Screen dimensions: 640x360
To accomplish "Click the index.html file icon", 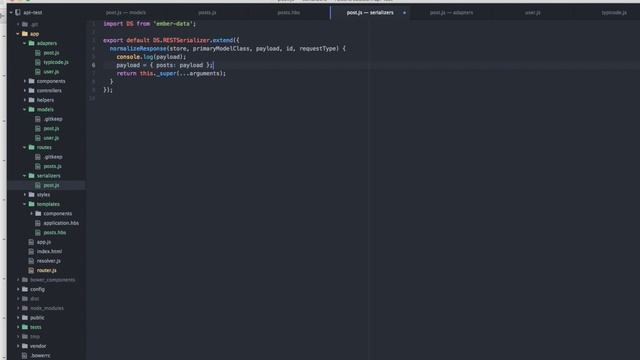I will coord(31,251).
